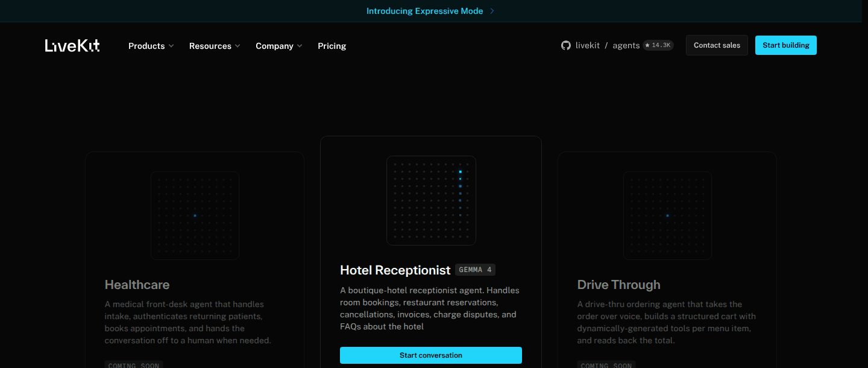Open the Introducing Expressive Mode announcement
Image resolution: width=868 pixels, height=368 pixels.
tap(424, 11)
